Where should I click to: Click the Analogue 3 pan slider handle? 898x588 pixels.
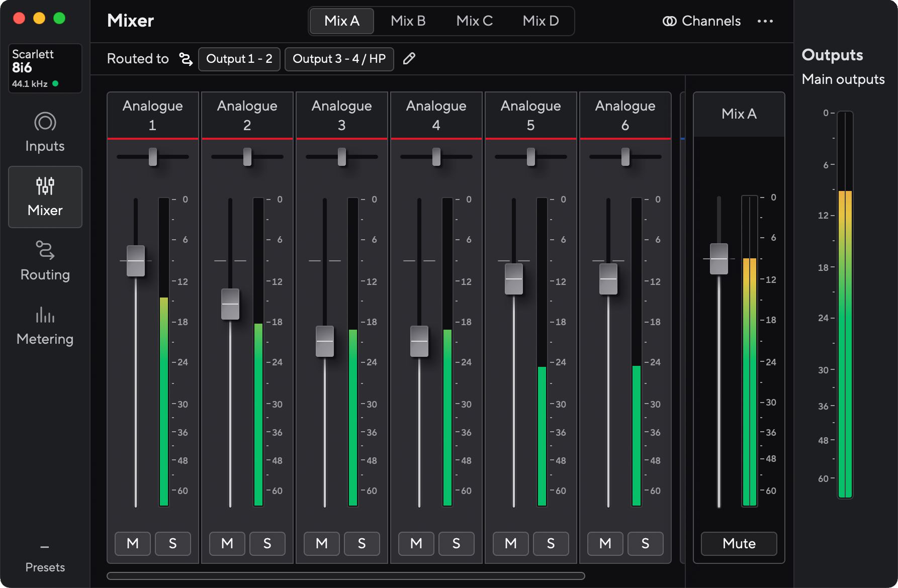(342, 157)
